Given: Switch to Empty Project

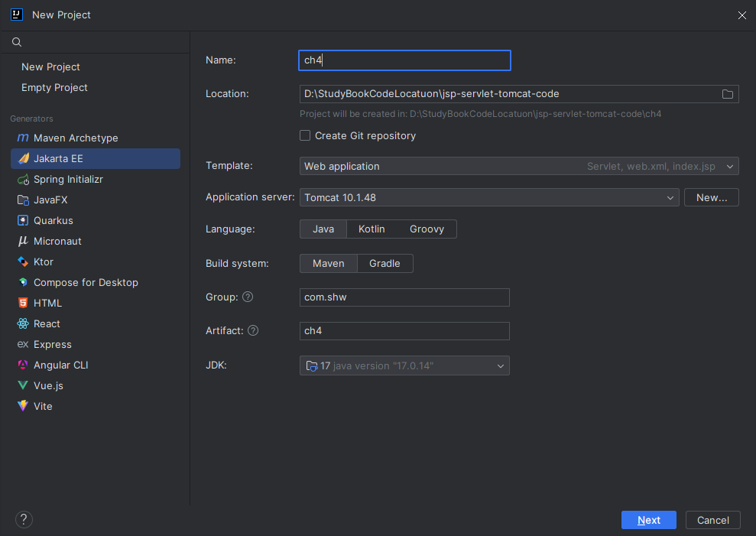Looking at the screenshot, I should [54, 87].
